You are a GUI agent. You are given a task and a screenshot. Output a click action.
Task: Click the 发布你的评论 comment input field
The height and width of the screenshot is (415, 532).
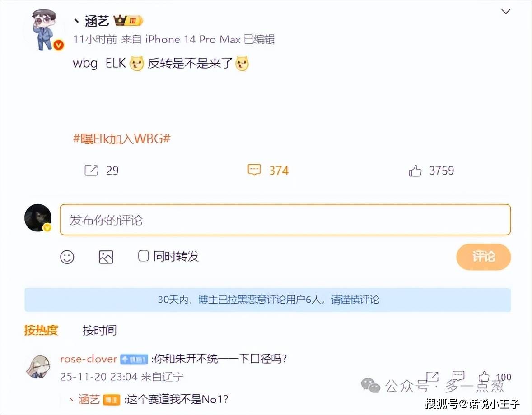click(x=285, y=220)
